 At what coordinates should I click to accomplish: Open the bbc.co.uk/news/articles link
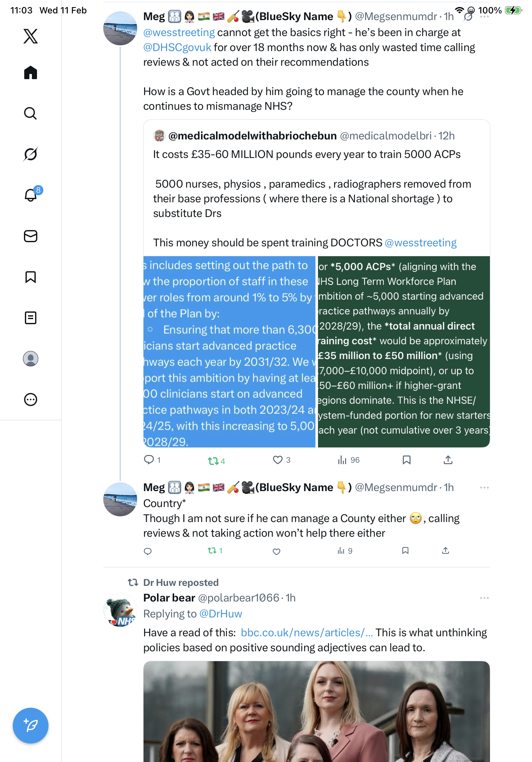(x=307, y=632)
